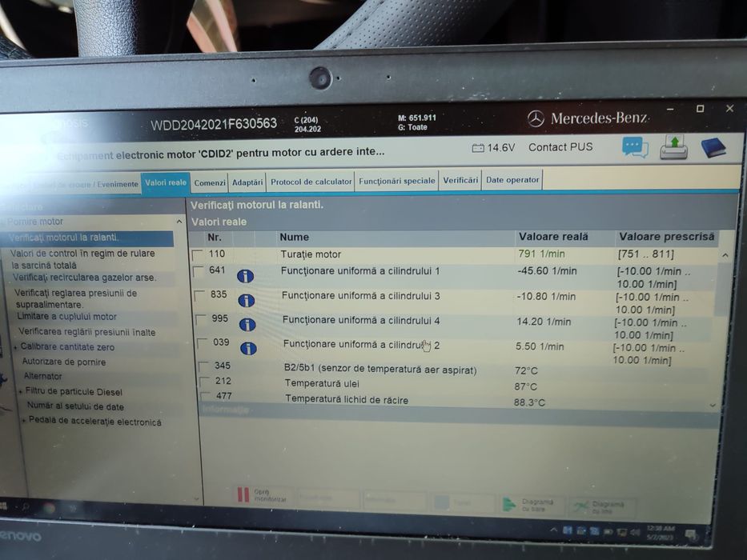Click the battery voltage 14.6V indicator
Screen dimensions: 747x560
point(493,148)
